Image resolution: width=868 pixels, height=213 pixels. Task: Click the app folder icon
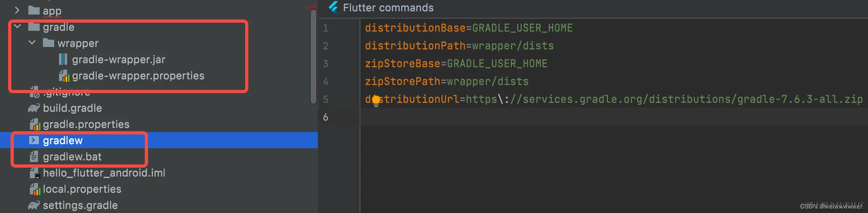[x=34, y=10]
